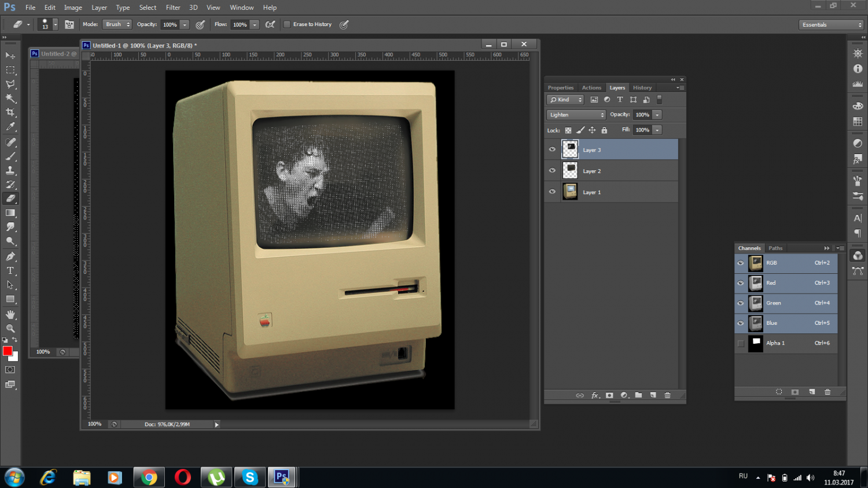The width and height of the screenshot is (868, 488).
Task: Open the eraser Mode Brush dropdown
Action: pos(117,24)
